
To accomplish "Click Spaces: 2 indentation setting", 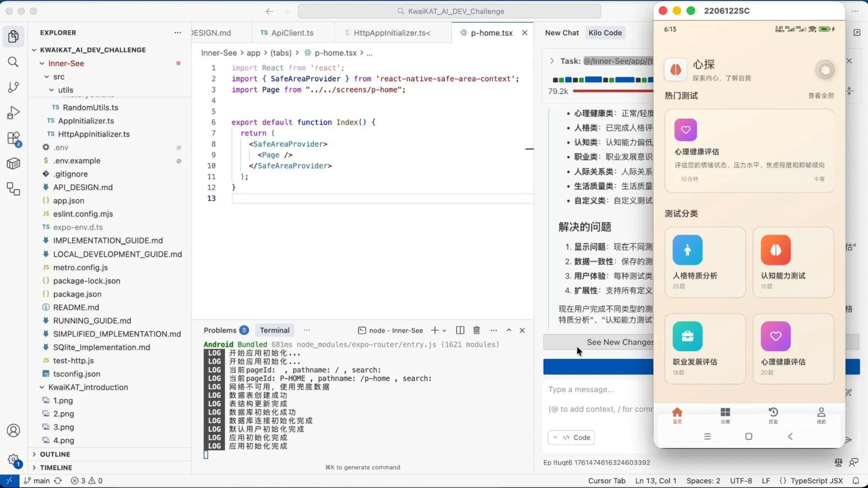I will (x=703, y=481).
